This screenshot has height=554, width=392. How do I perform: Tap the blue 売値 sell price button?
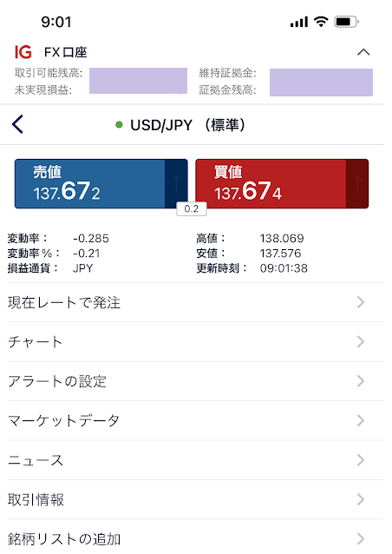point(101,184)
